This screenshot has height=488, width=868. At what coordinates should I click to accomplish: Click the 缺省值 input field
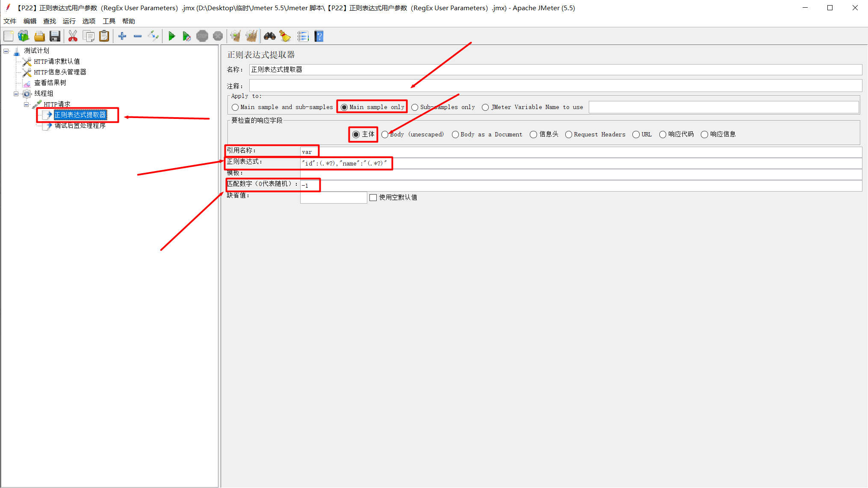tap(333, 197)
